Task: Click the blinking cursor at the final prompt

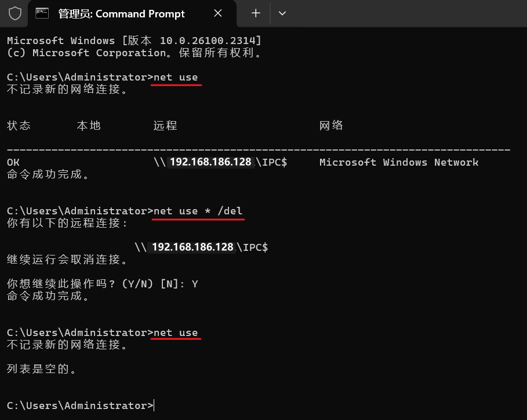Action: [154, 406]
